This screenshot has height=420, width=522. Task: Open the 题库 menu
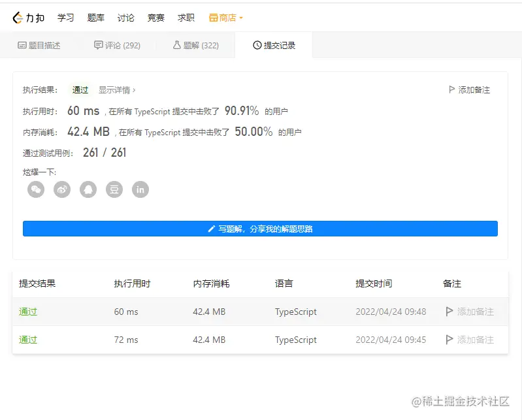tap(95, 18)
